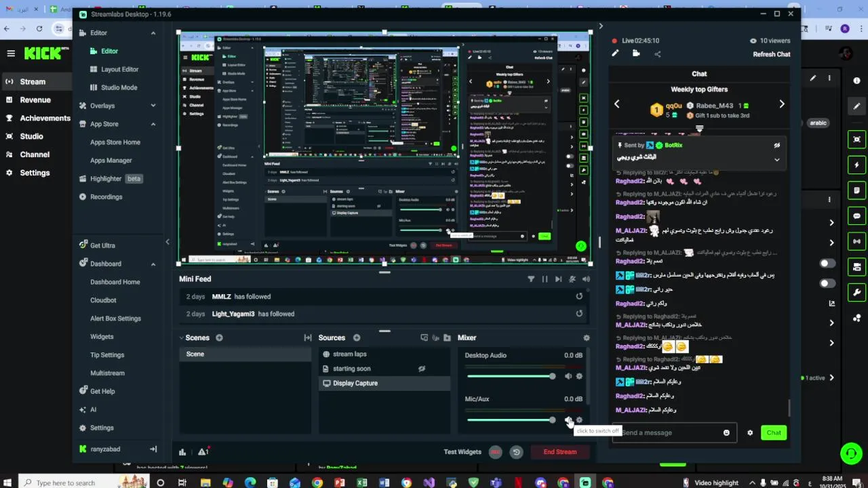Open emoji picker in chat box
Image resolution: width=868 pixels, height=488 pixels.
[726, 432]
